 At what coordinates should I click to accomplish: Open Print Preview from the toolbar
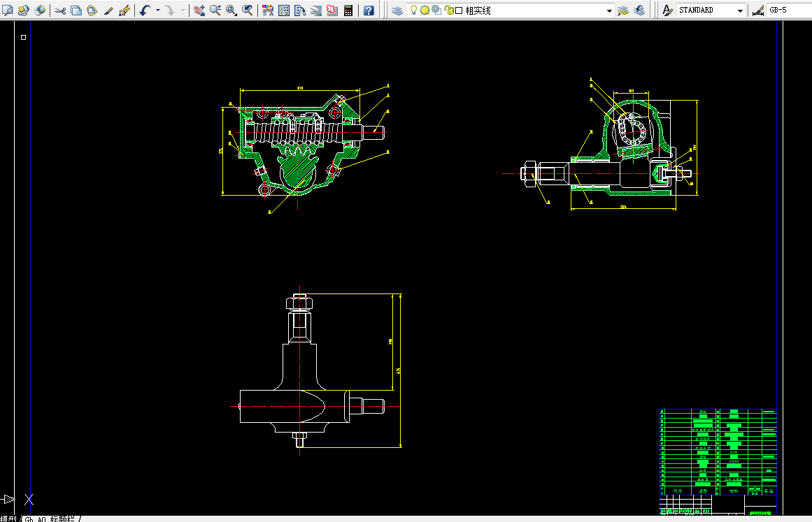(7, 10)
